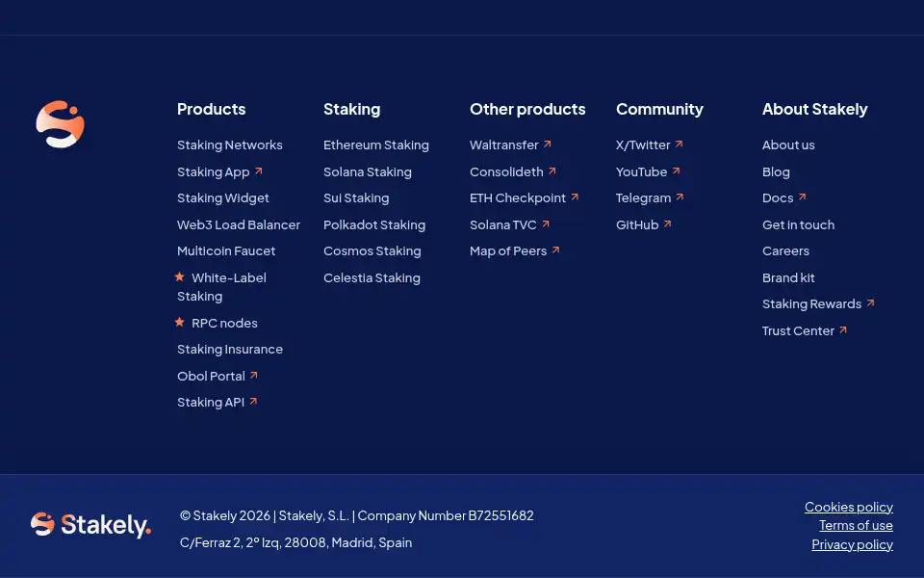Click external arrow icon beside Solana TVC

[x=546, y=224]
